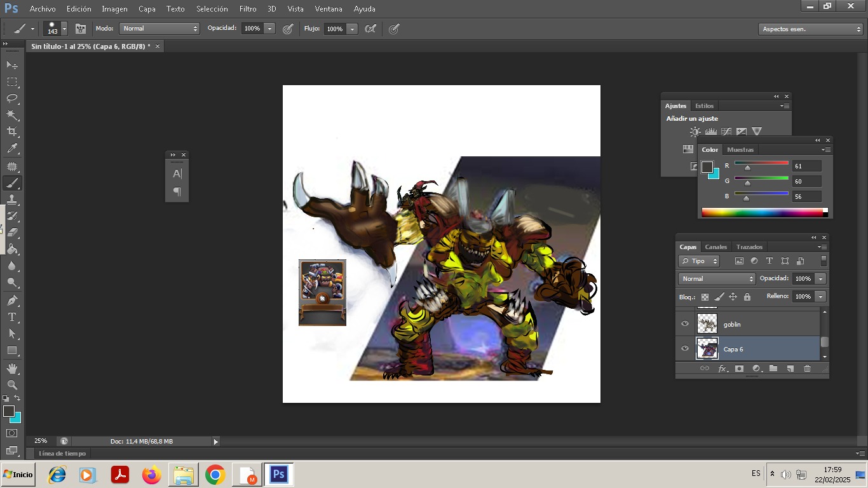Create a new layer with the page icon
This screenshot has height=488, width=868.
coord(790,369)
